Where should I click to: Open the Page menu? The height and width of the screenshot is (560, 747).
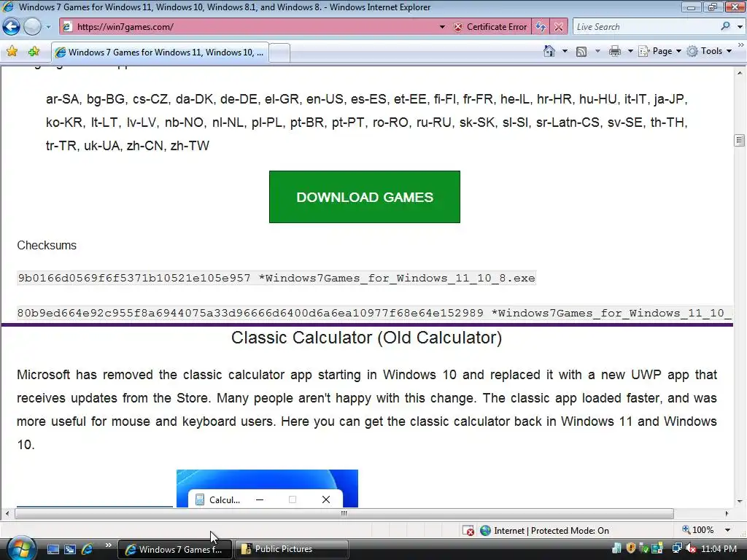click(659, 51)
